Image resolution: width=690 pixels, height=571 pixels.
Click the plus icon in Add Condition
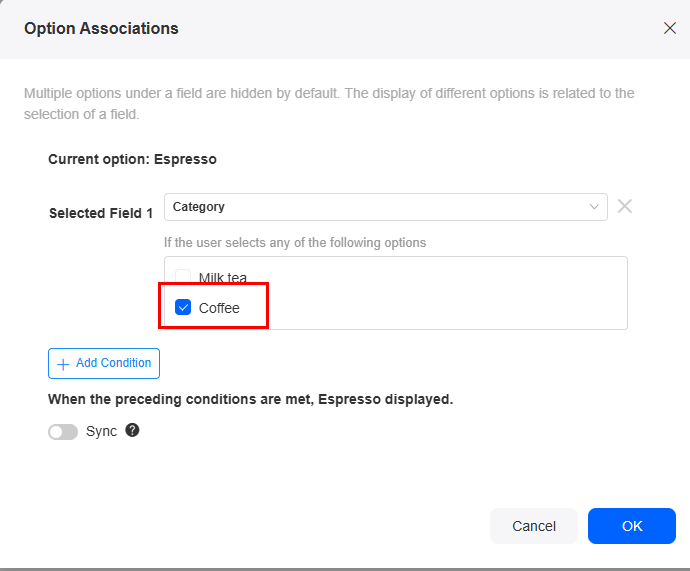(x=63, y=364)
